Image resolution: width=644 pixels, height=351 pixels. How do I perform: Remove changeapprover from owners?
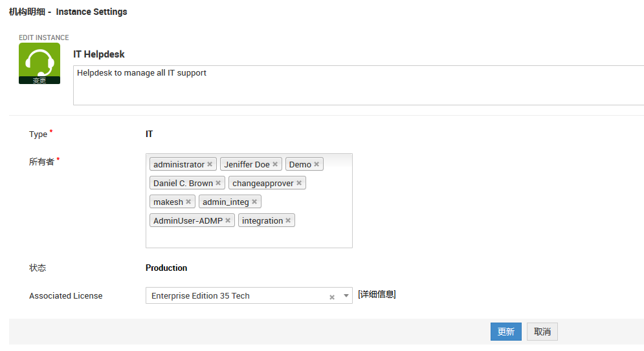(299, 184)
